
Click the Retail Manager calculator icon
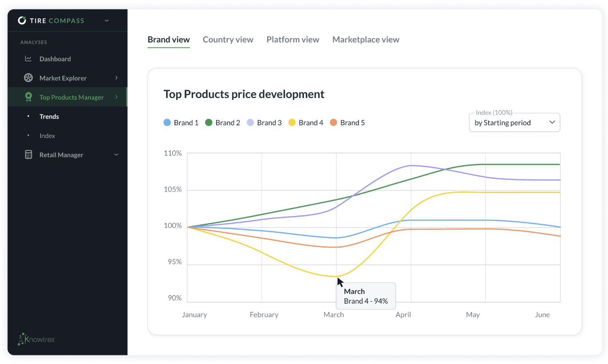(28, 155)
